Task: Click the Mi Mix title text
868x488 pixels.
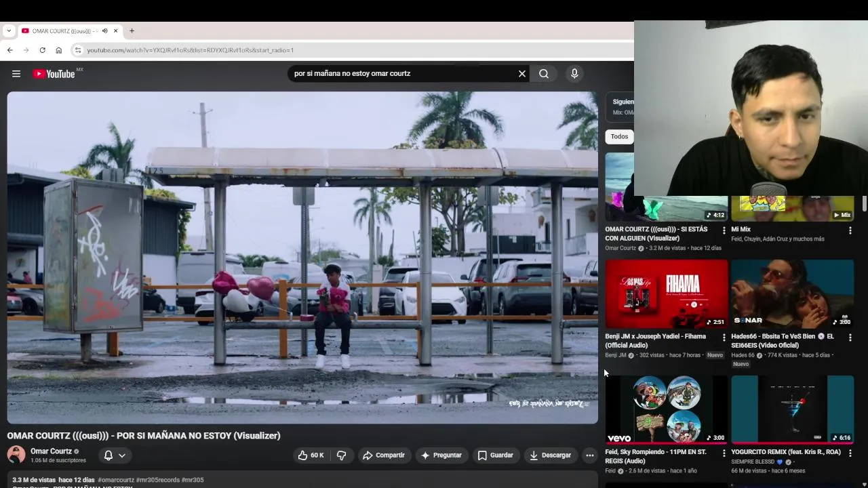Action: (741, 230)
